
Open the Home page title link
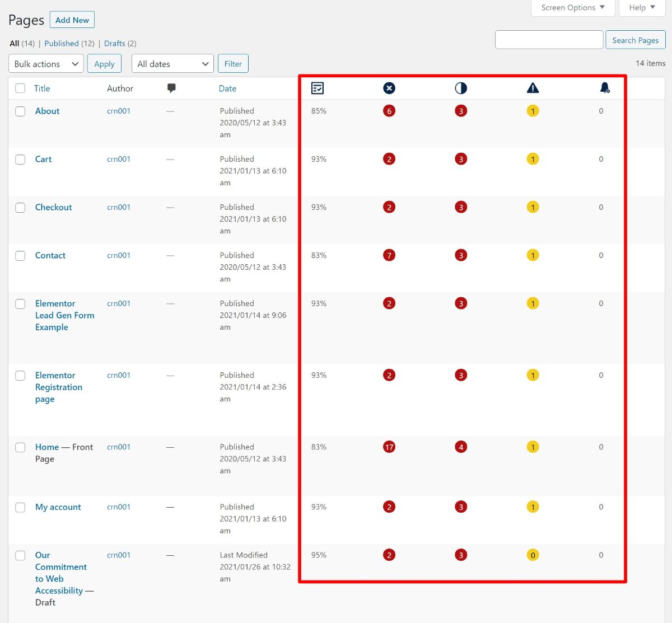point(47,447)
